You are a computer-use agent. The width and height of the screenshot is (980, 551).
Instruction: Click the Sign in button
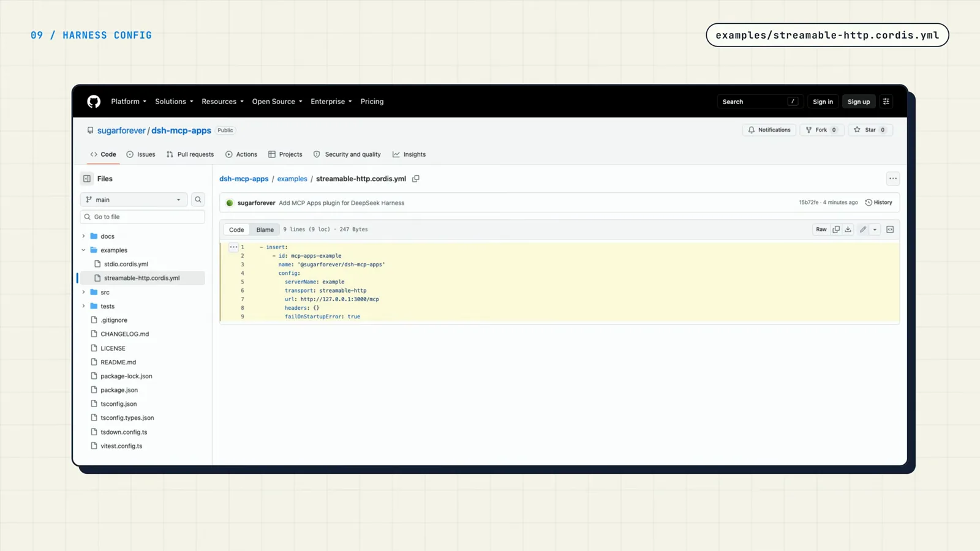click(823, 102)
